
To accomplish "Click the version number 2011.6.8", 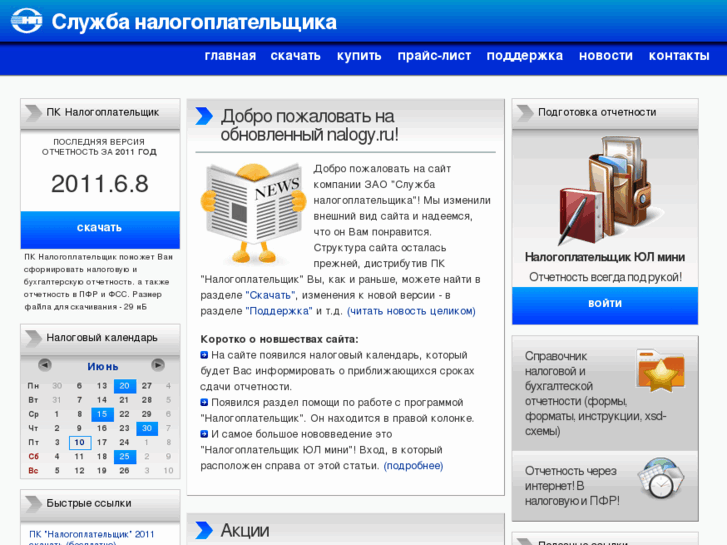I will [x=100, y=184].
